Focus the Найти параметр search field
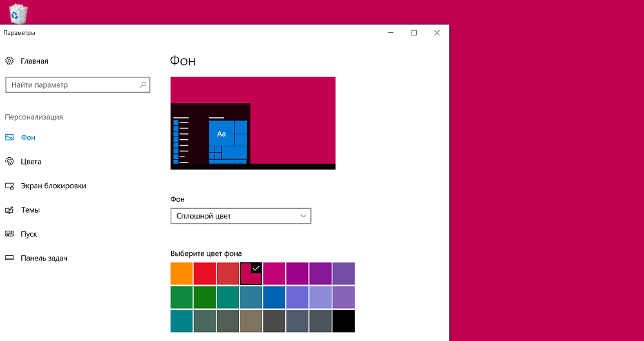The image size is (644, 341). tap(78, 85)
